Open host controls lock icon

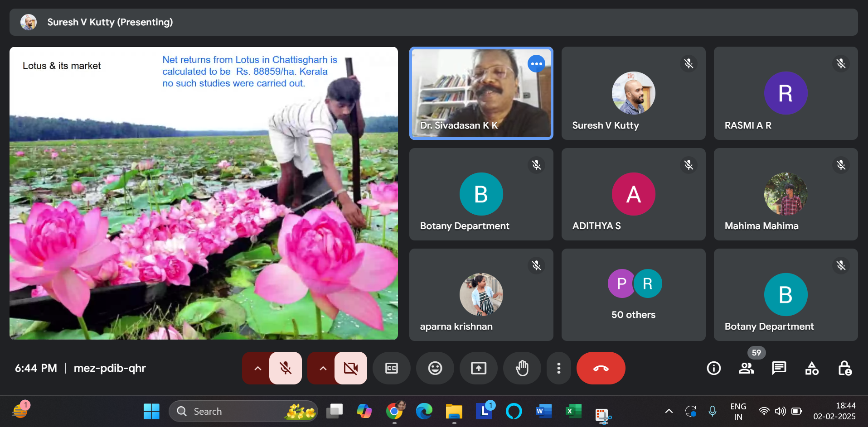[x=844, y=368]
